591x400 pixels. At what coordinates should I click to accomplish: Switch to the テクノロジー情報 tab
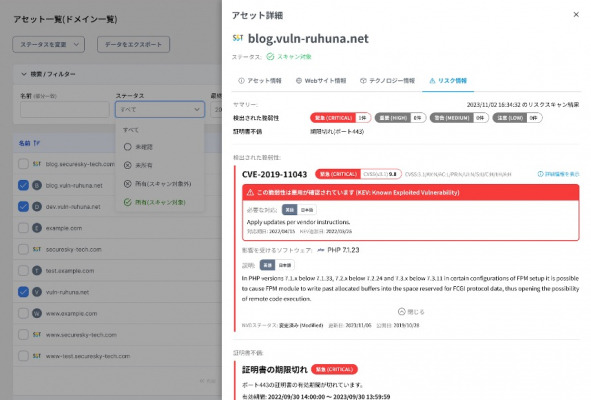[x=387, y=81]
